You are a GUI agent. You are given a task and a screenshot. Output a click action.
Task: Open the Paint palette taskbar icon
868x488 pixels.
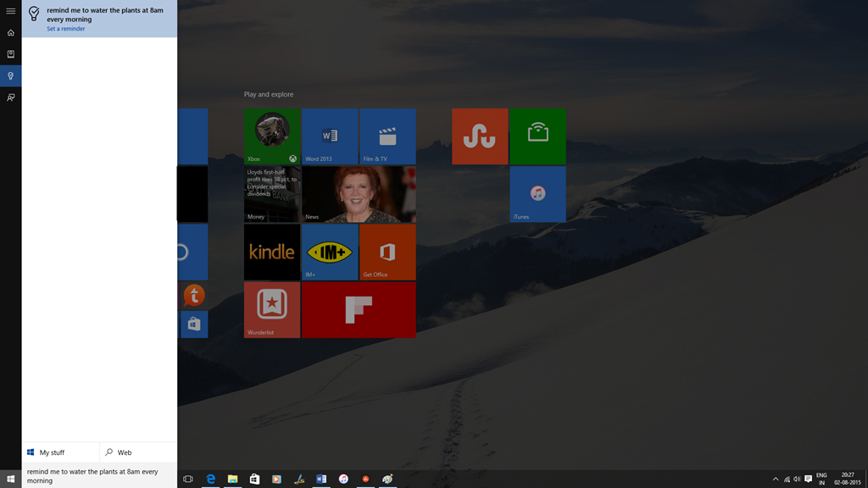click(387, 479)
